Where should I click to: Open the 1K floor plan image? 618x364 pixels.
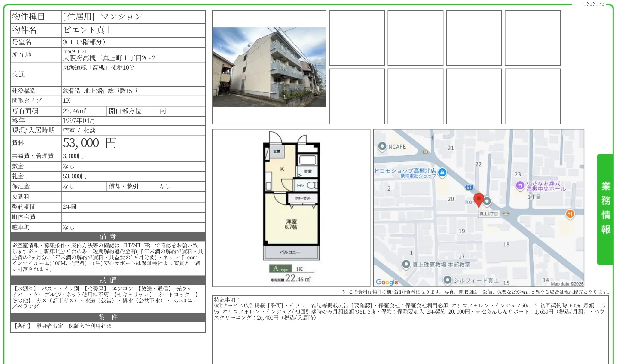click(x=291, y=208)
